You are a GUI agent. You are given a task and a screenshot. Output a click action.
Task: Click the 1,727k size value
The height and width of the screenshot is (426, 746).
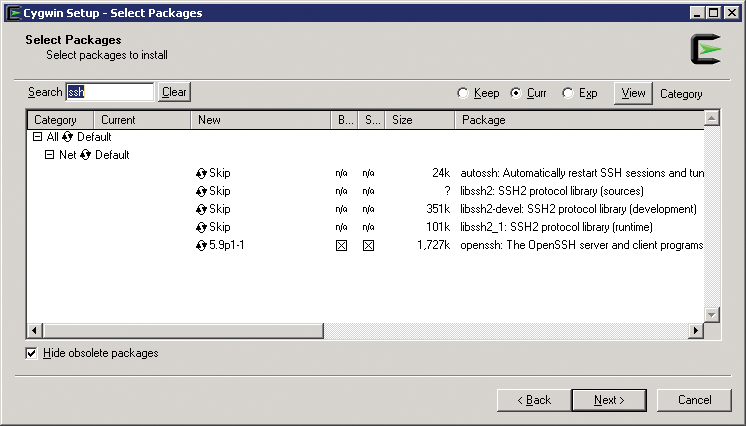433,246
